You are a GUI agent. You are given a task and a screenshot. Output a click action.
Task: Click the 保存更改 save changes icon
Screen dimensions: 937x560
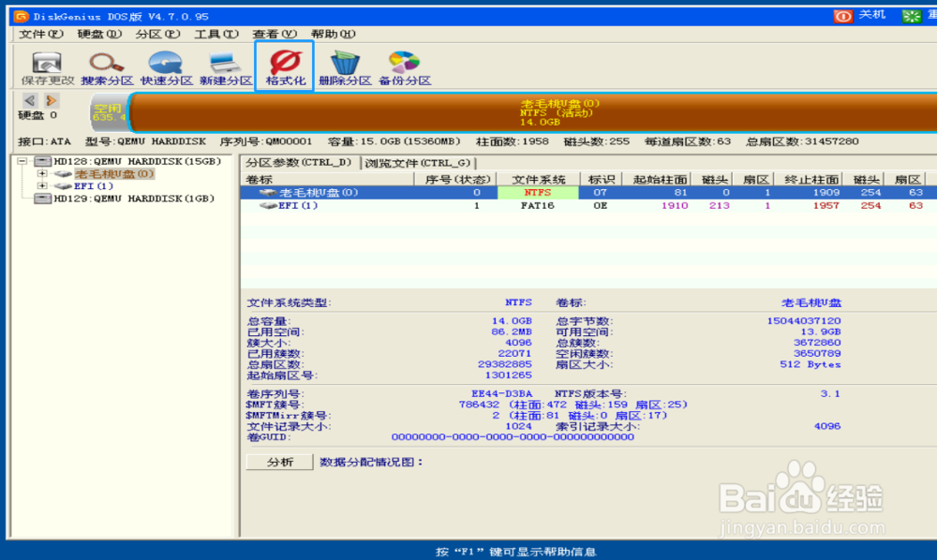[x=47, y=64]
